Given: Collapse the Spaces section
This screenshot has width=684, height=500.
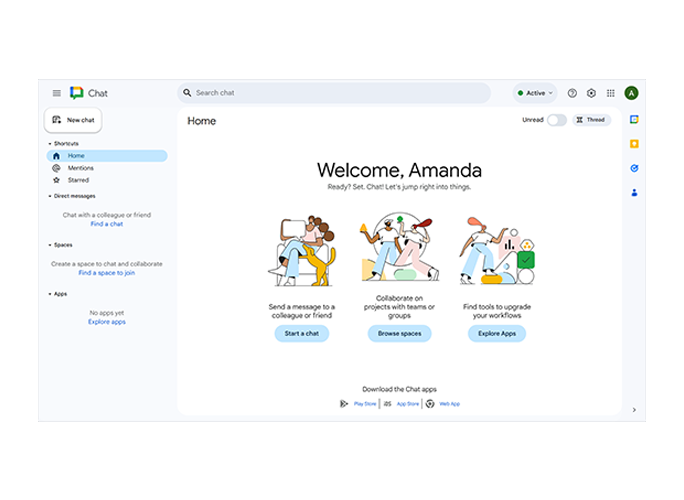Looking at the screenshot, I should click(x=50, y=245).
